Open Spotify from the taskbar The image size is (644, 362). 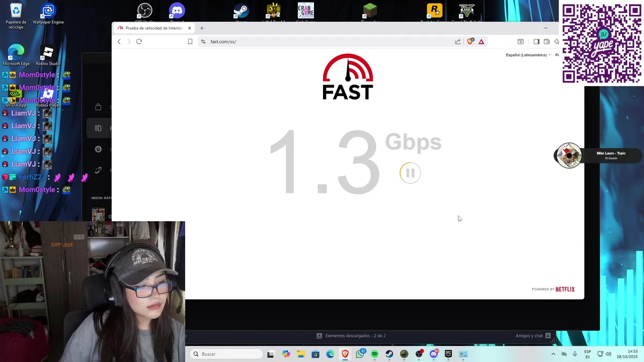[374, 354]
